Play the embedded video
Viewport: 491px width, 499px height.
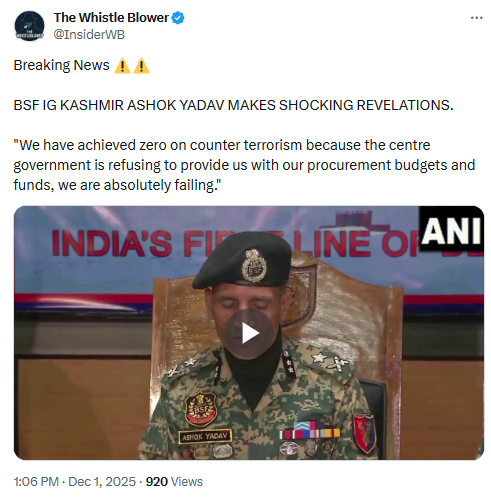[x=249, y=333]
